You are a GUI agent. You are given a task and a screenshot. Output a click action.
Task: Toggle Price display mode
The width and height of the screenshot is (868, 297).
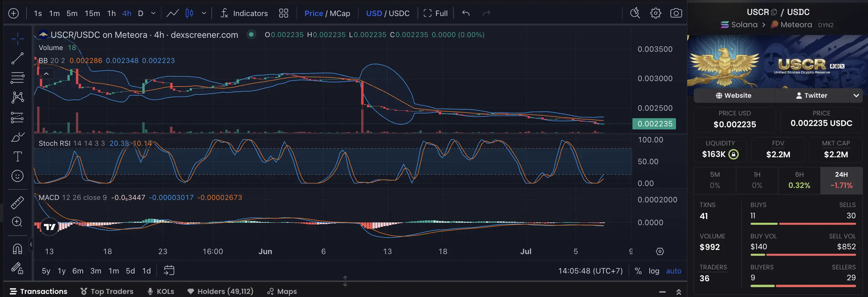pos(314,13)
